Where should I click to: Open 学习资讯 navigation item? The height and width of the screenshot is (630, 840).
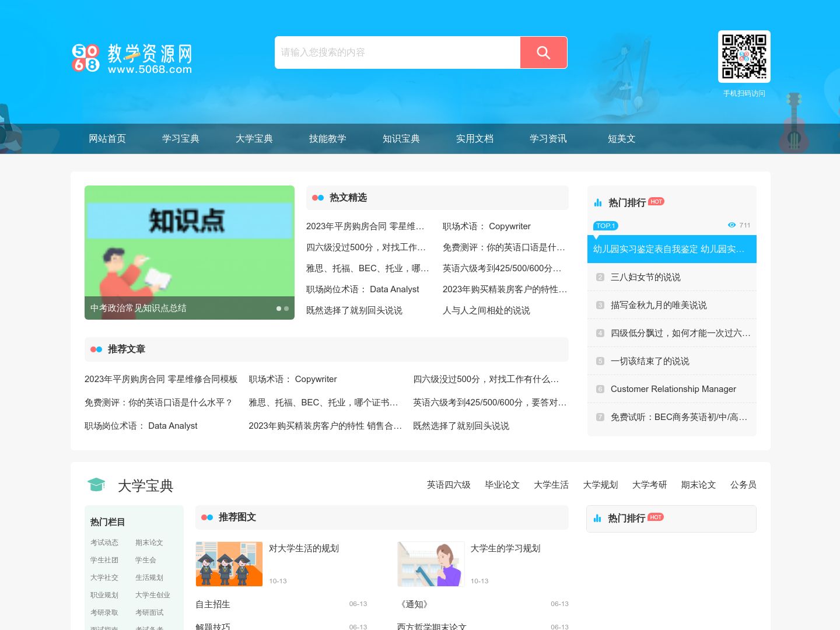click(x=548, y=139)
